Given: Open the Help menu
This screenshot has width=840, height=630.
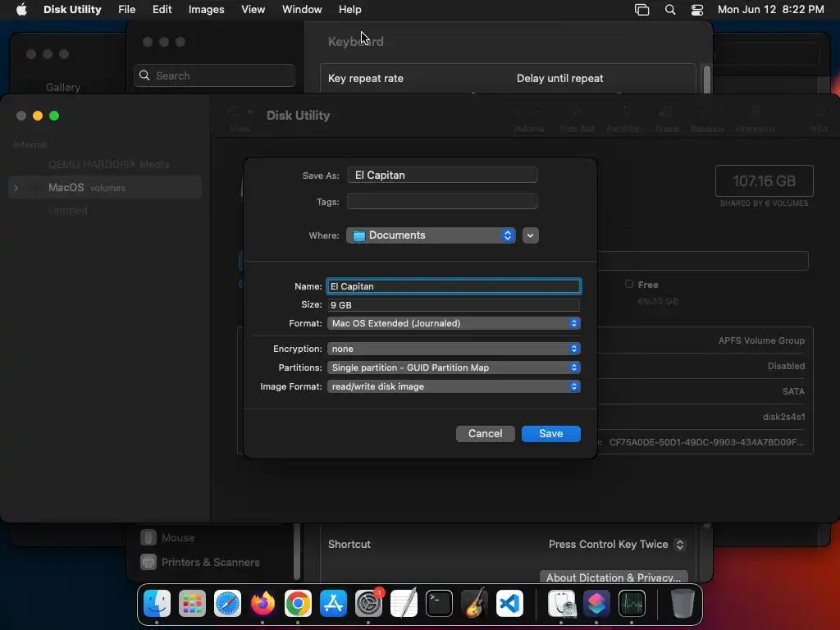Looking at the screenshot, I should pos(349,10).
